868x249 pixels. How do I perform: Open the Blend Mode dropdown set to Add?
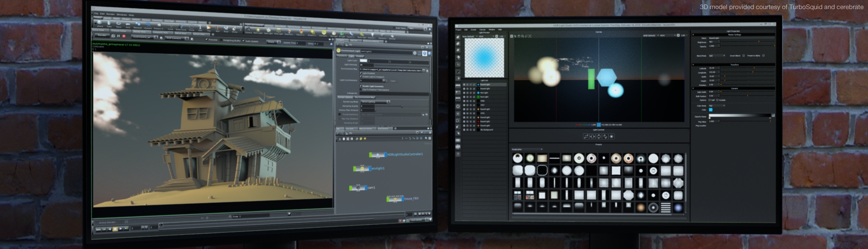(x=717, y=56)
